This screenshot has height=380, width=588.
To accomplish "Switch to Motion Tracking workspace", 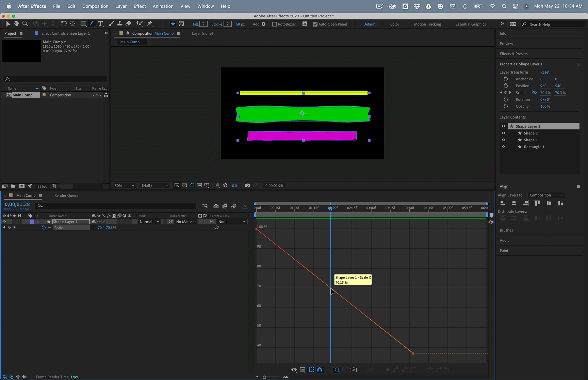I will pyautogui.click(x=427, y=24).
